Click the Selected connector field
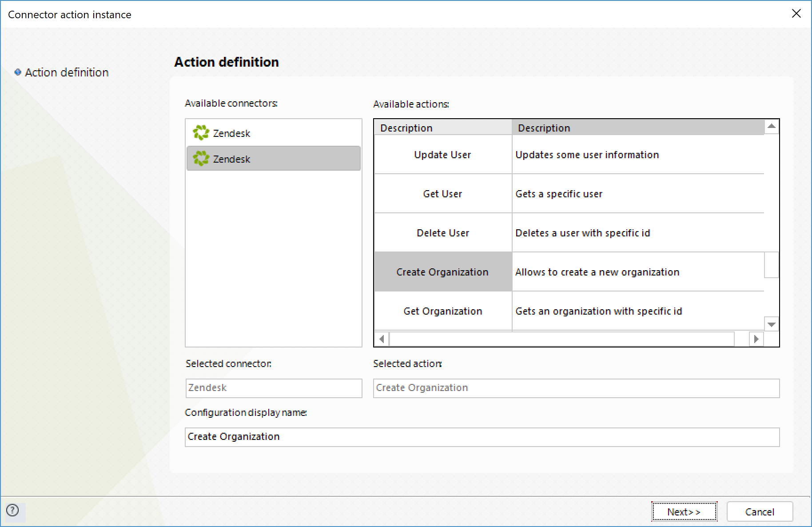Viewport: 812px width, 527px height. [274, 388]
